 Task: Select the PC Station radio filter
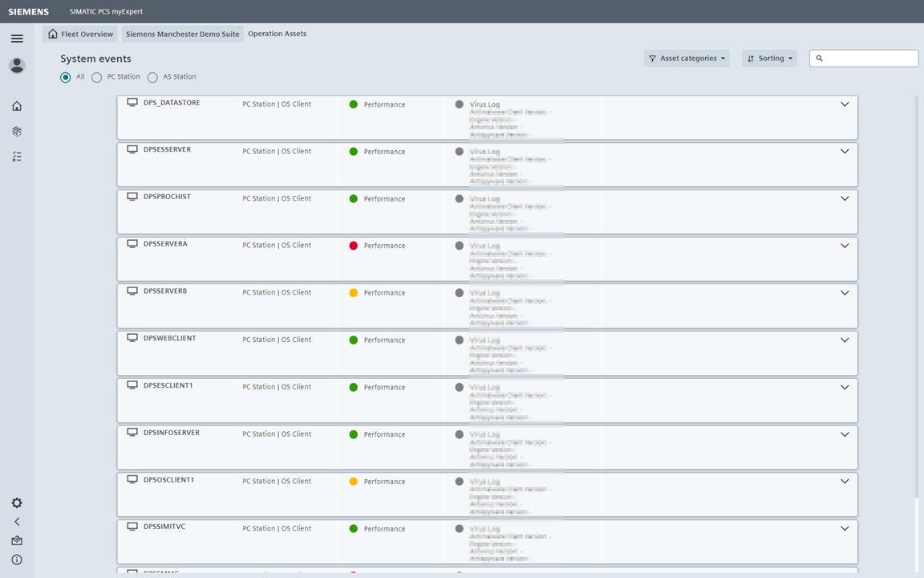[97, 77]
